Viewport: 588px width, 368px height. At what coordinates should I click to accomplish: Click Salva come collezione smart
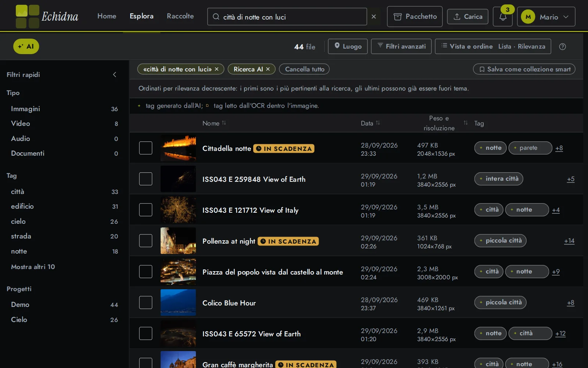[x=524, y=69]
